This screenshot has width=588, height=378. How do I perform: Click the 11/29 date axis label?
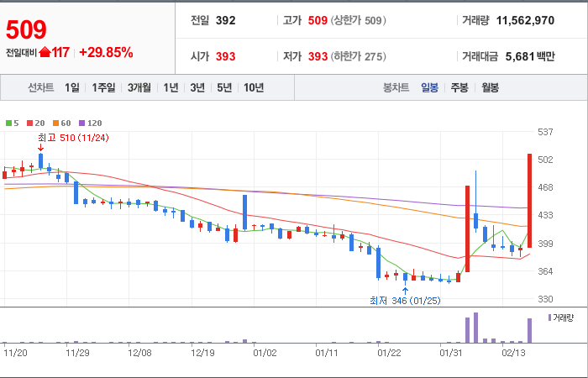pos(77,354)
